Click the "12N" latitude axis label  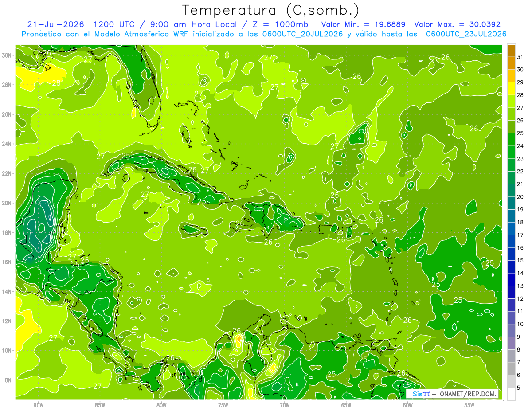pyautogui.click(x=8, y=321)
